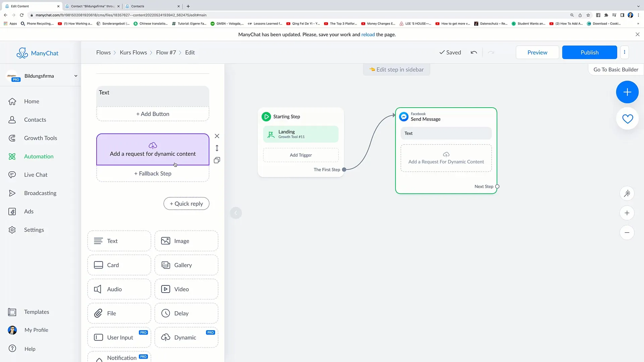Click the Dynamic content upload icon

pos(153,145)
